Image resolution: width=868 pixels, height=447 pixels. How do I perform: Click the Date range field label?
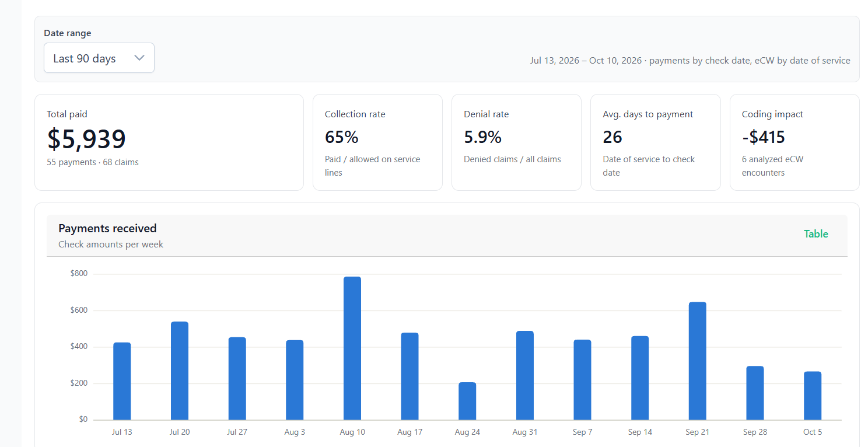coord(68,33)
